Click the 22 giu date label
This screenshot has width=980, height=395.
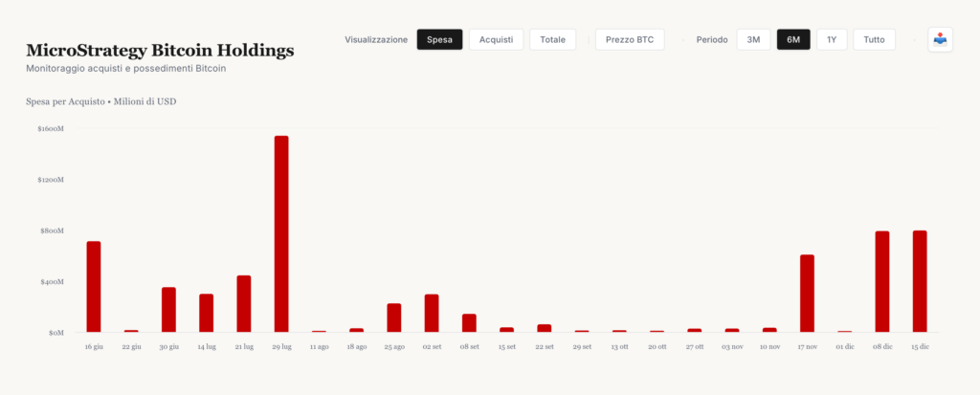coord(131,346)
